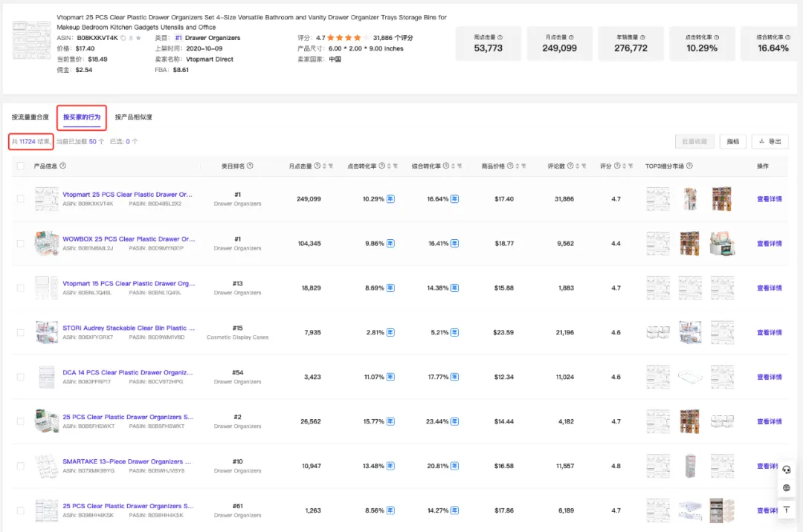803x532 pixels.
Task: Click the globe language floating icon
Action: pos(787,488)
